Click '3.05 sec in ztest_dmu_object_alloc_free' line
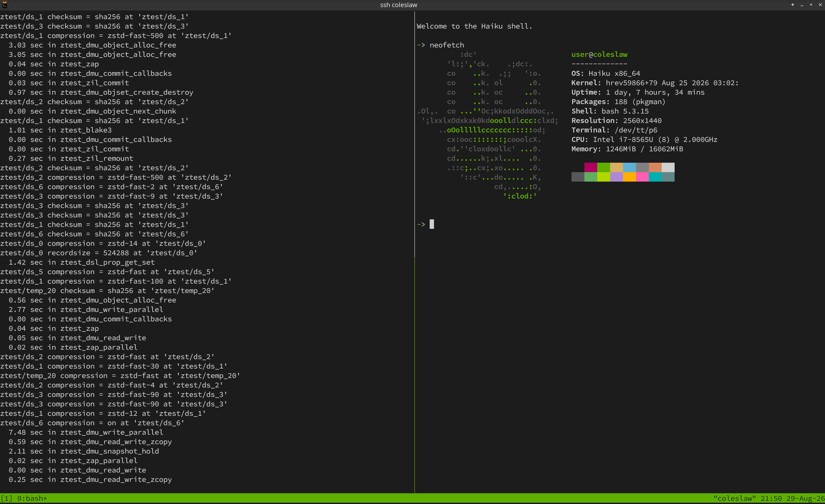The height and width of the screenshot is (504, 825). point(92,54)
